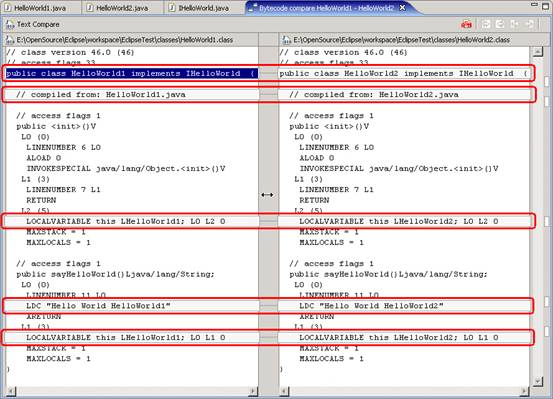
Task: Click the first greyed-out copy-all-changes toolbar icon
Action: click(486, 24)
